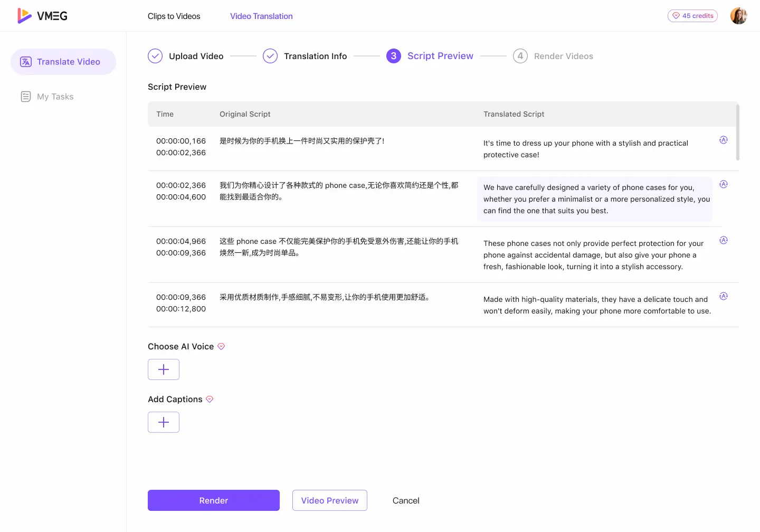Select the Translate Video sidebar icon
The image size is (760, 532).
(x=26, y=62)
